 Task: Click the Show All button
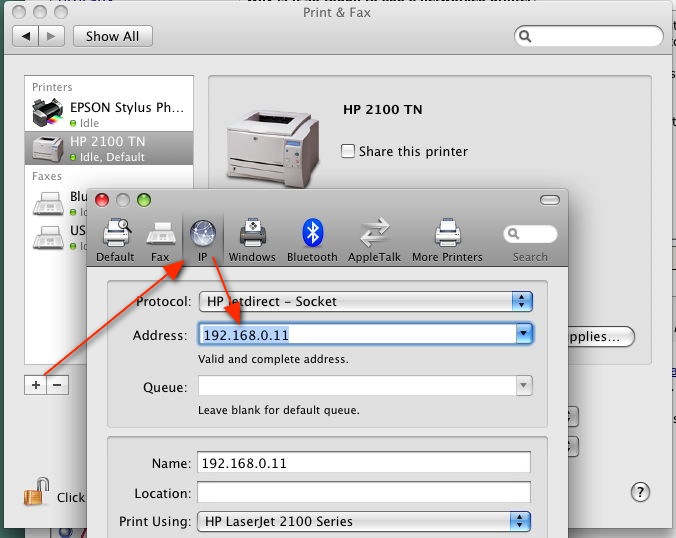pos(113,36)
